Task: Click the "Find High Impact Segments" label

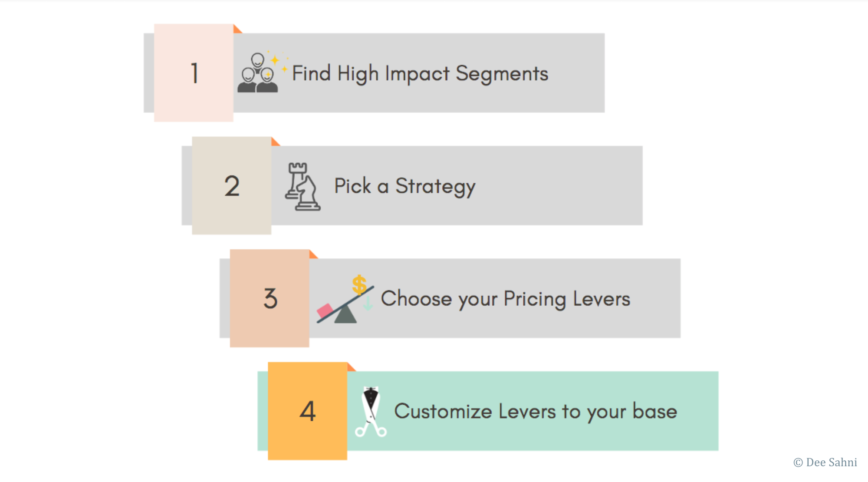Action: (420, 73)
